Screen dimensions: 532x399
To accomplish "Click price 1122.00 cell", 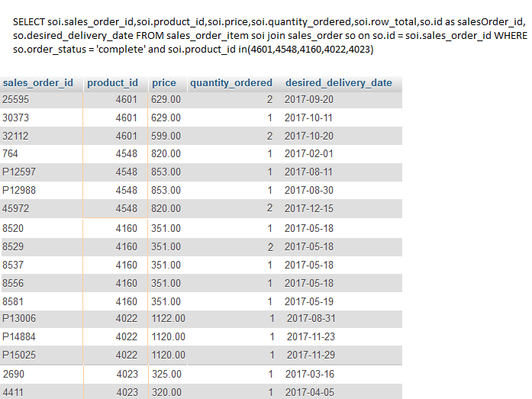I will coord(168,319).
